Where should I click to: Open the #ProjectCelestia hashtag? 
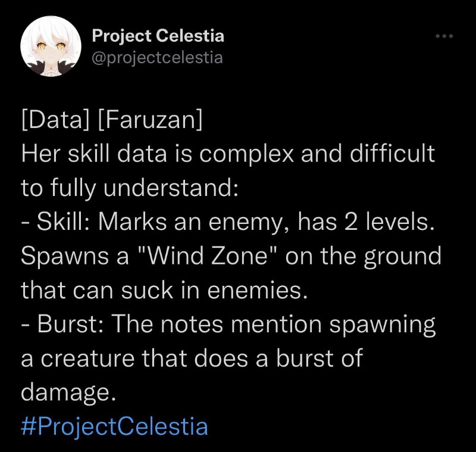(114, 426)
